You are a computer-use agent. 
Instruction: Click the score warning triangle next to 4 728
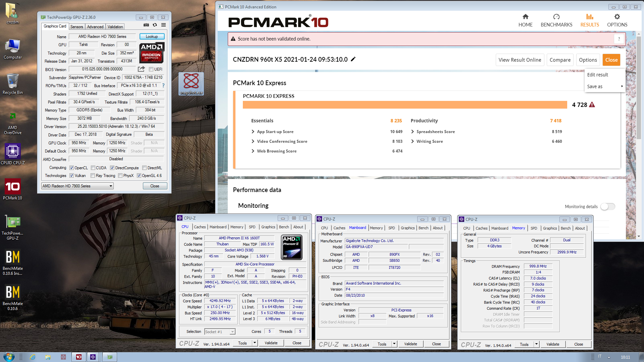(x=592, y=105)
